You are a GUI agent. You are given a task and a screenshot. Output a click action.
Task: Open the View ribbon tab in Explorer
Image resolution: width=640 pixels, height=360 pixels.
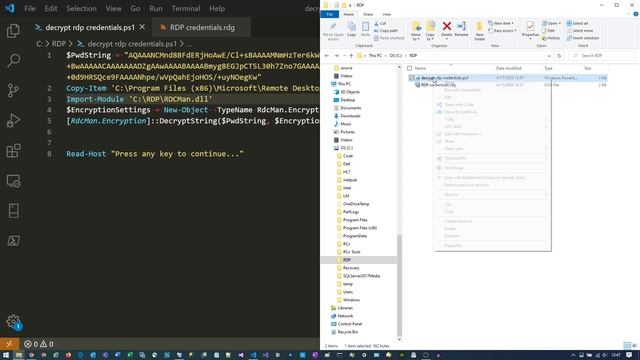coord(386,14)
